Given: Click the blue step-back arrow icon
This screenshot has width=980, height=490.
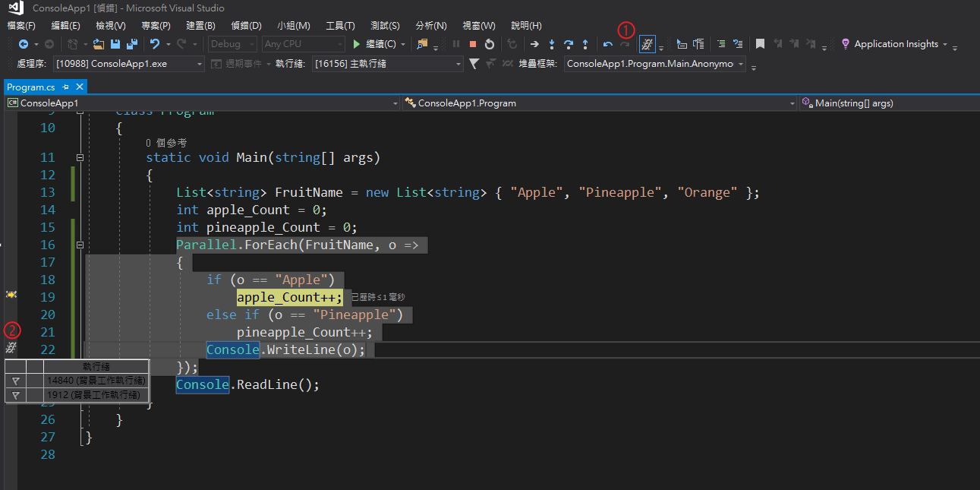Looking at the screenshot, I should [x=608, y=45].
